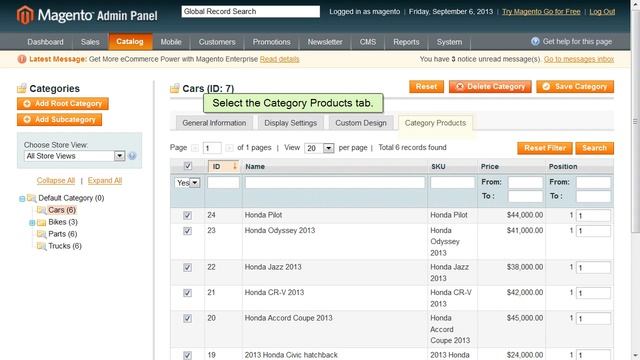This screenshot has width=640, height=360.
Task: Open the Mobile menu
Action: [x=171, y=42]
